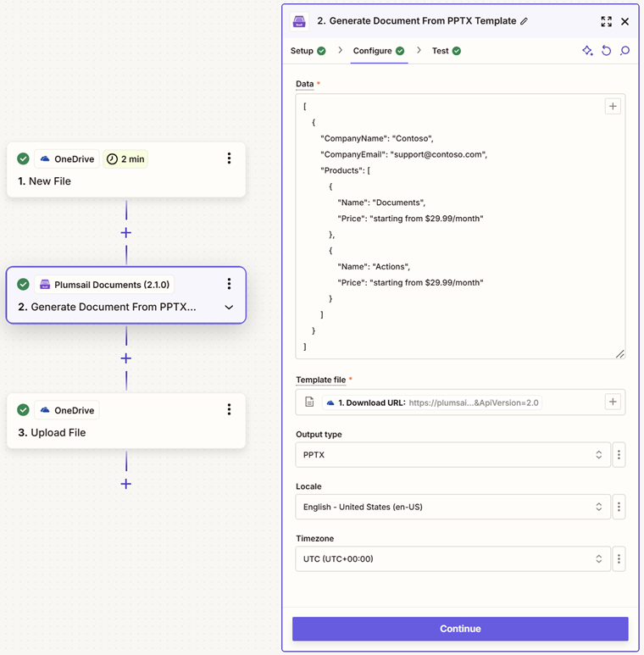Add a step after New File
This screenshot has width=644, height=655.
[126, 233]
